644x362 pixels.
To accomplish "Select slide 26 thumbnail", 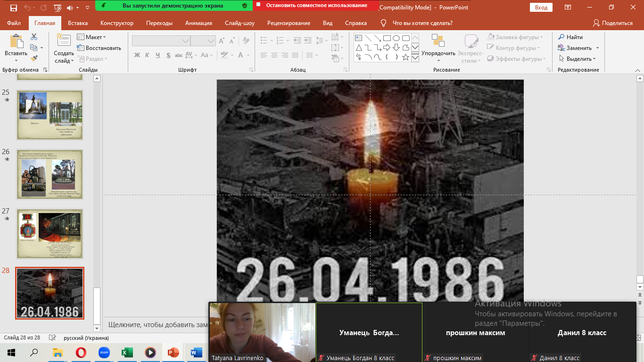I will (50, 174).
